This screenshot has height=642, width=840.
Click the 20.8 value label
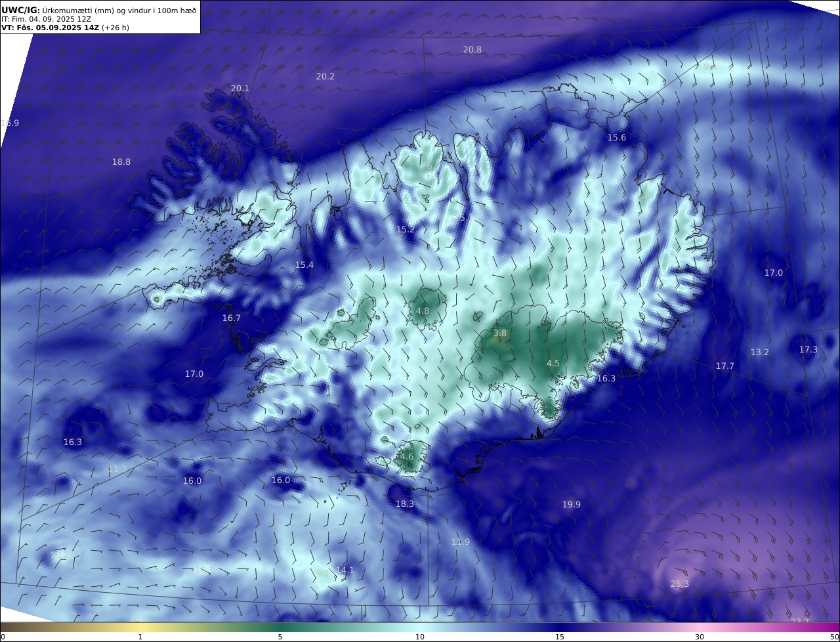tap(472, 49)
